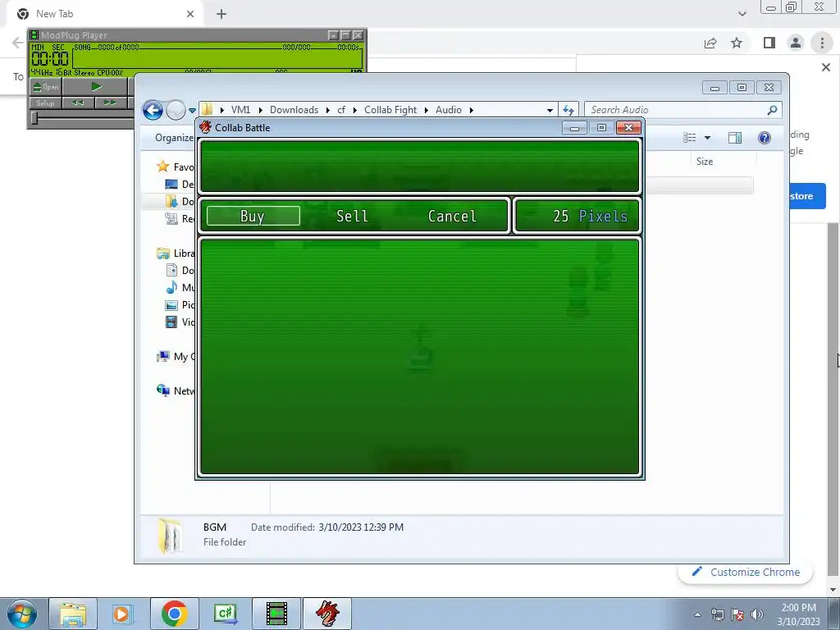Click the My Computer icon in navigation pane
The image size is (840, 630).
(163, 356)
